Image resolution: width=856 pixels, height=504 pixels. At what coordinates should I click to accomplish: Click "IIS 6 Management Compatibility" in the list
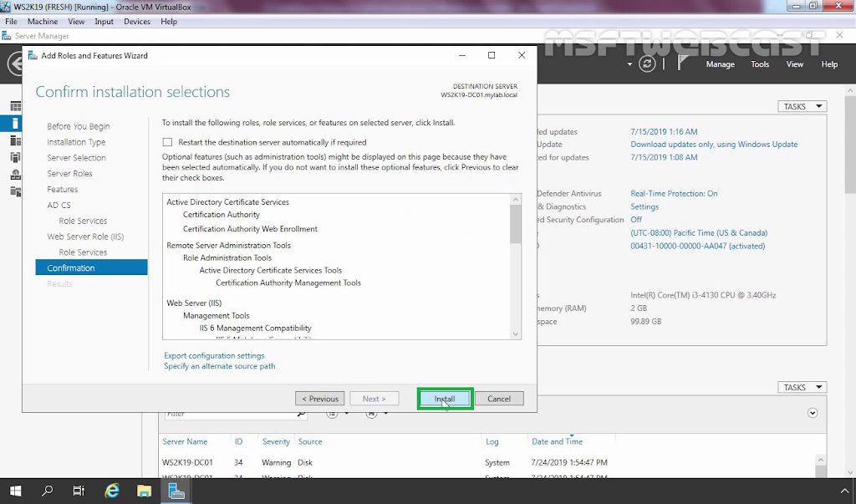coord(256,328)
